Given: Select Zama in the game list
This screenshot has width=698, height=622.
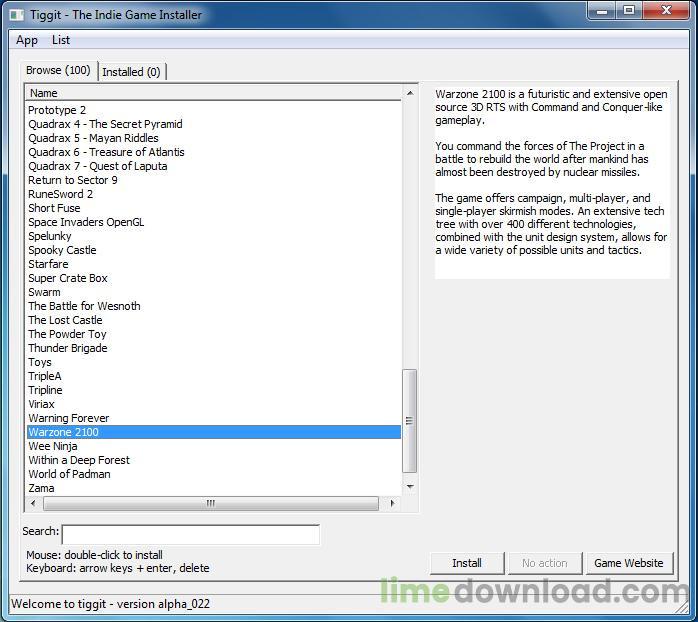Looking at the screenshot, I should tap(214, 488).
